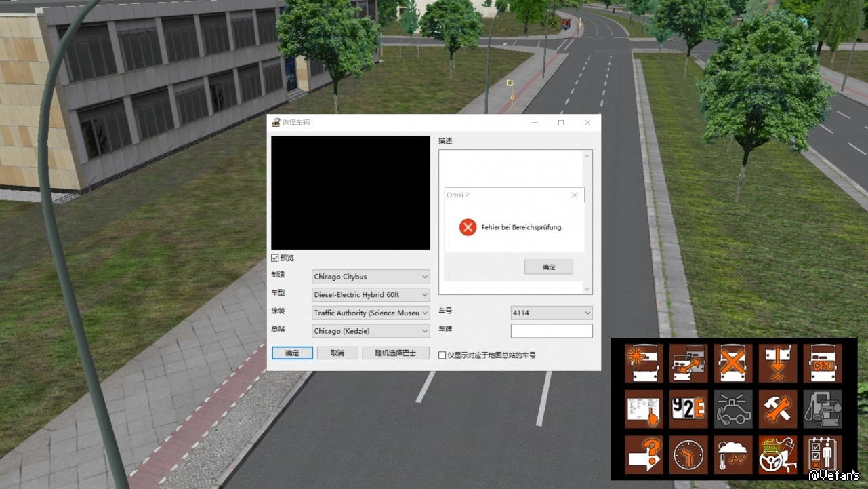Click the remove bus icon with orange X
The image size is (868, 489).
(x=733, y=363)
